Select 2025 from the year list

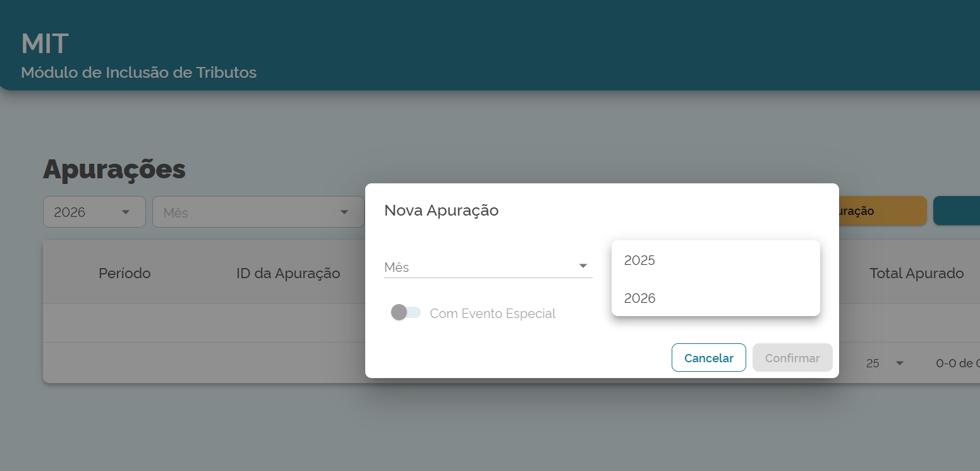coord(715,260)
